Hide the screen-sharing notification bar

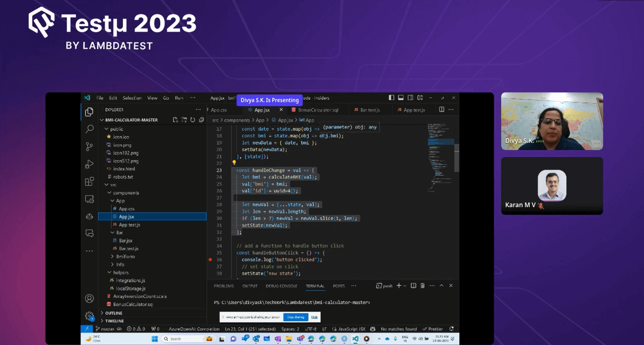314,317
